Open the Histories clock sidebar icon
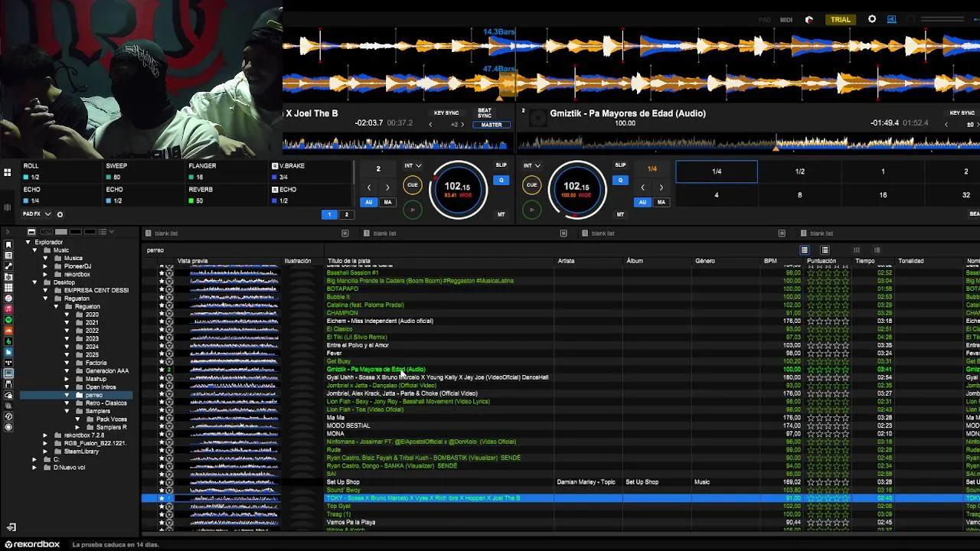Image resolution: width=980 pixels, height=551 pixels. pyautogui.click(x=8, y=416)
